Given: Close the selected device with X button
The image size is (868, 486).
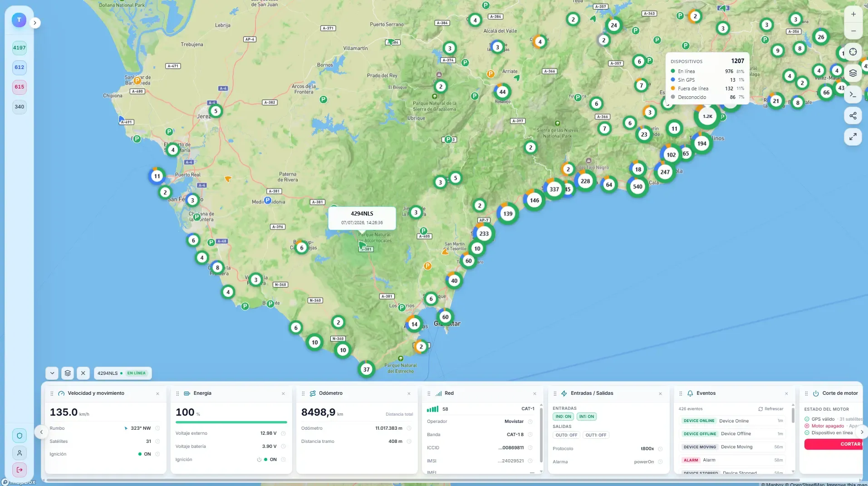Looking at the screenshot, I should (83, 373).
